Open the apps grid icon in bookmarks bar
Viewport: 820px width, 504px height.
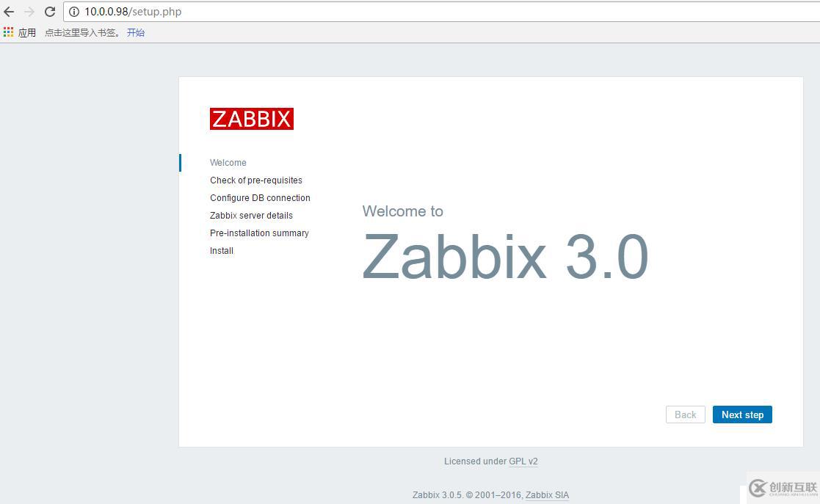click(8, 32)
